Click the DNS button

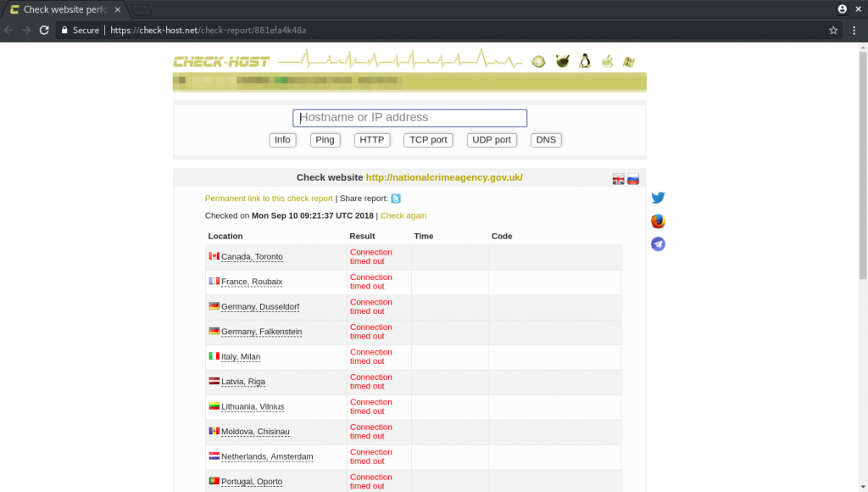546,140
